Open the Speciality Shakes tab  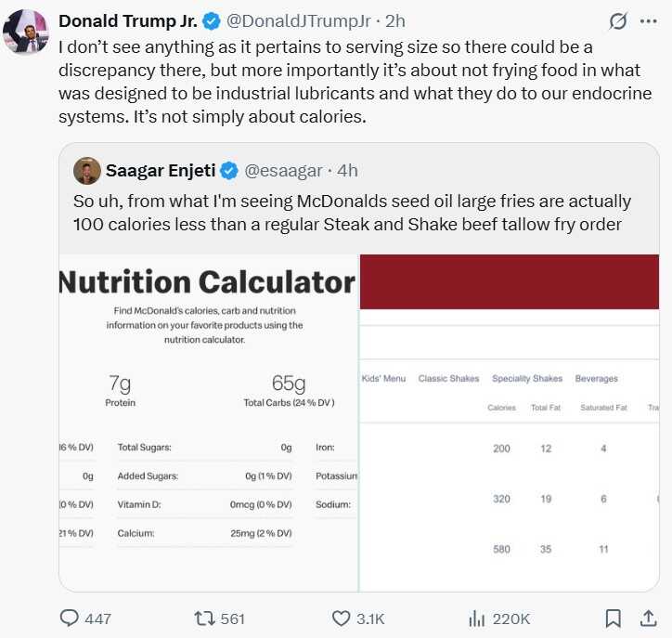[x=526, y=379]
